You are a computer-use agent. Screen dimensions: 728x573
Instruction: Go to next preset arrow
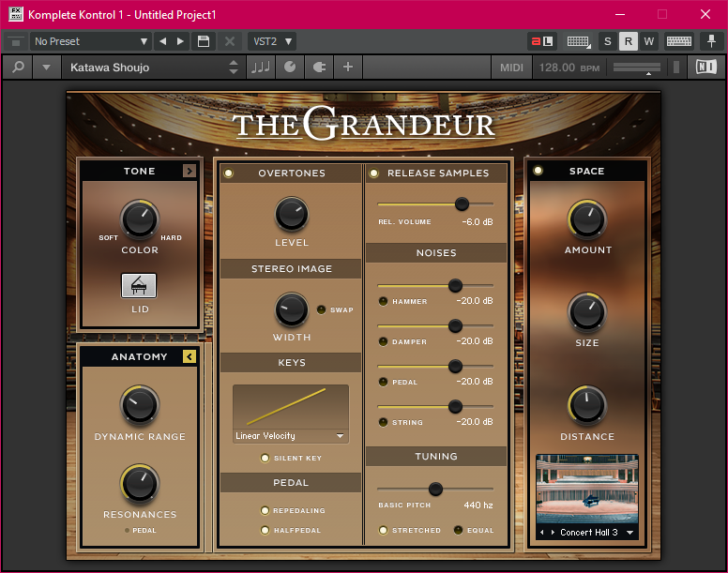point(180,41)
